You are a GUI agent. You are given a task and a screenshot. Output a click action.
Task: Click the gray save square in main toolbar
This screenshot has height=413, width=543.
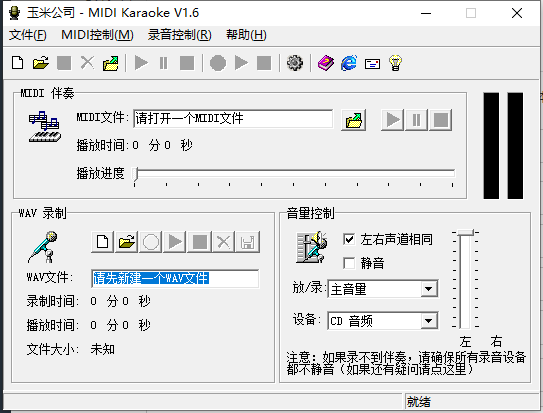[x=64, y=63]
